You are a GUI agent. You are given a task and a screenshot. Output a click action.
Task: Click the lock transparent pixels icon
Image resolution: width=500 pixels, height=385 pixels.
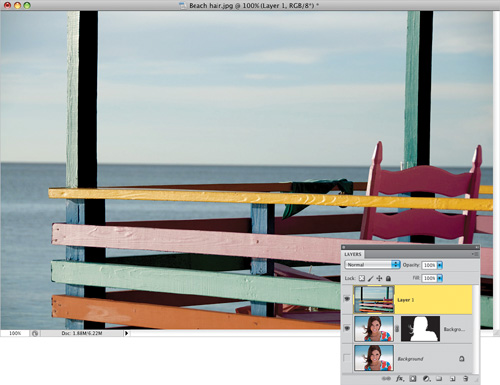(362, 278)
